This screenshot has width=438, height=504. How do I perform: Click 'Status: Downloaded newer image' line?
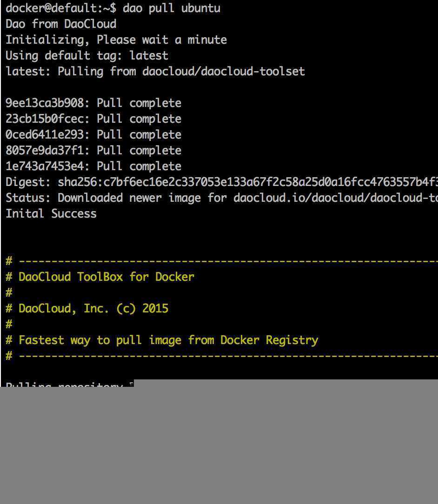(x=222, y=198)
